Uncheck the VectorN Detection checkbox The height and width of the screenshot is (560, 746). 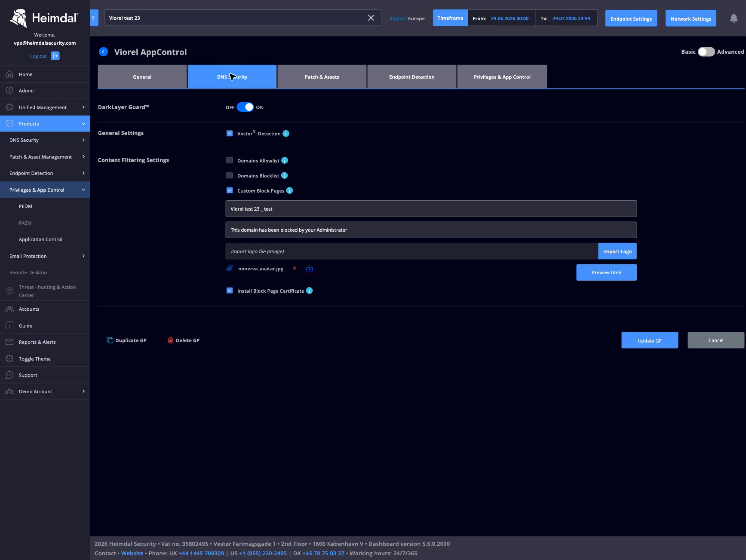click(230, 134)
